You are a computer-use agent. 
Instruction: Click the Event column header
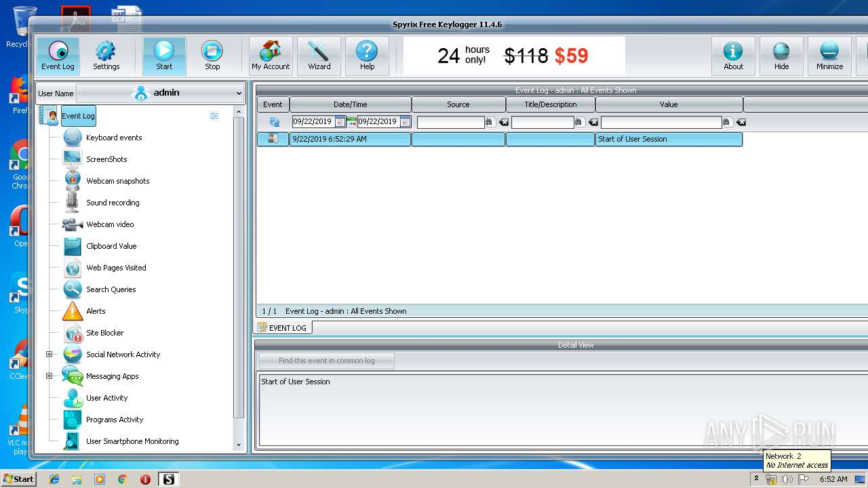pyautogui.click(x=273, y=104)
